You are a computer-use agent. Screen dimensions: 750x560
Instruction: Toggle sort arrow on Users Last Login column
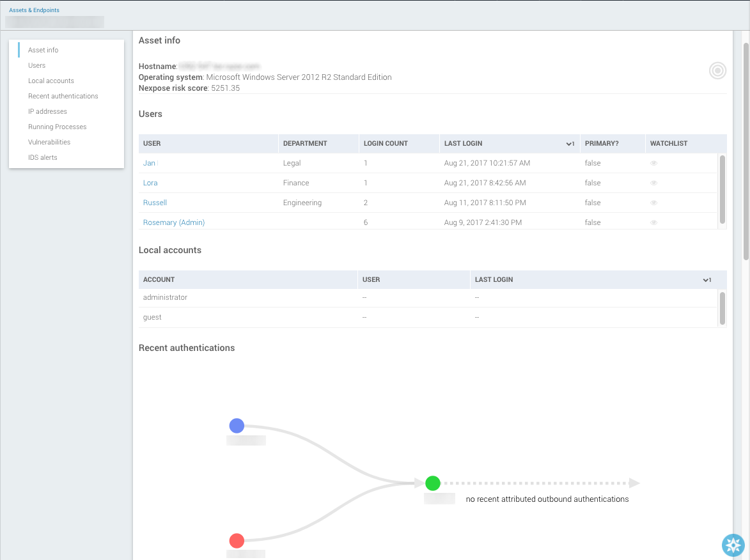click(x=570, y=143)
